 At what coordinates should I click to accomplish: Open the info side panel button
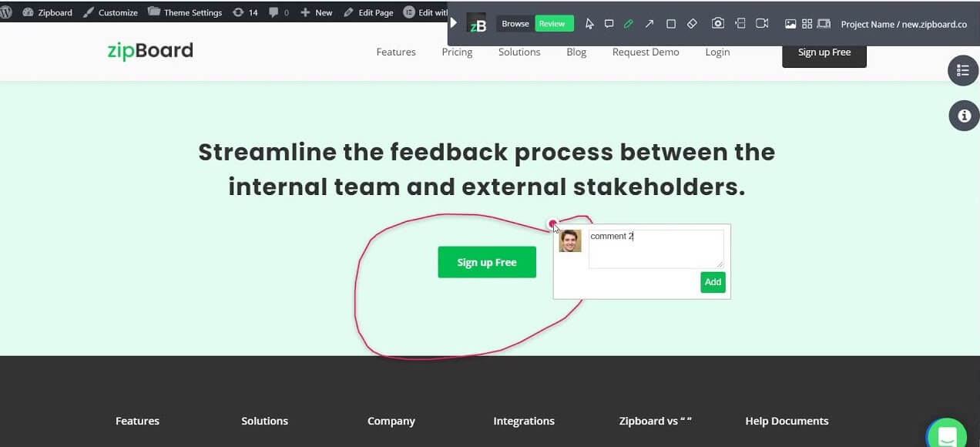coord(963,116)
